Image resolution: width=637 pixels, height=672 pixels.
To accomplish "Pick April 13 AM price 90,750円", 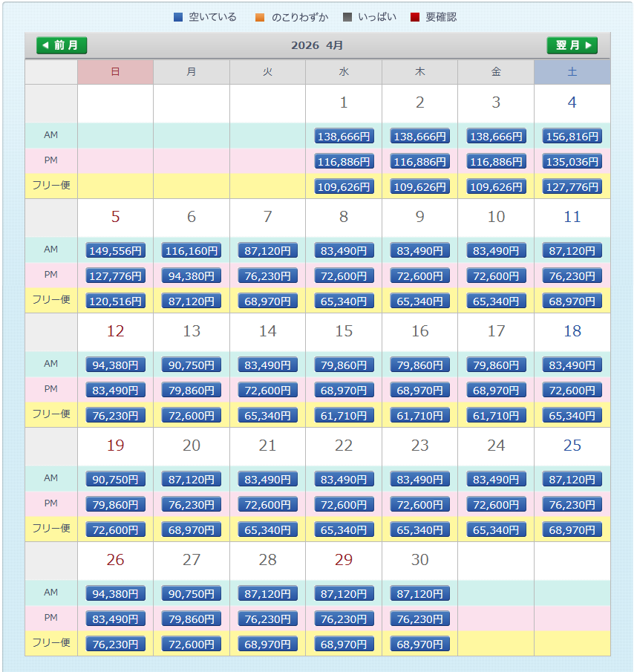I will click(x=192, y=365).
